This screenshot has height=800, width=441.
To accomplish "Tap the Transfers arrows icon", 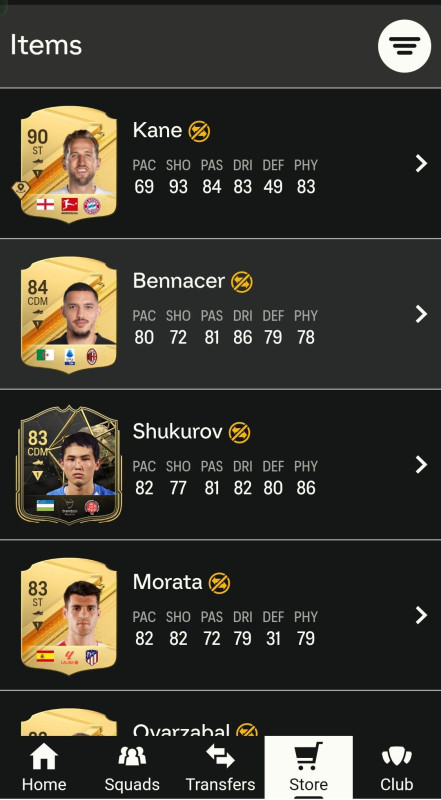I will tap(220, 756).
